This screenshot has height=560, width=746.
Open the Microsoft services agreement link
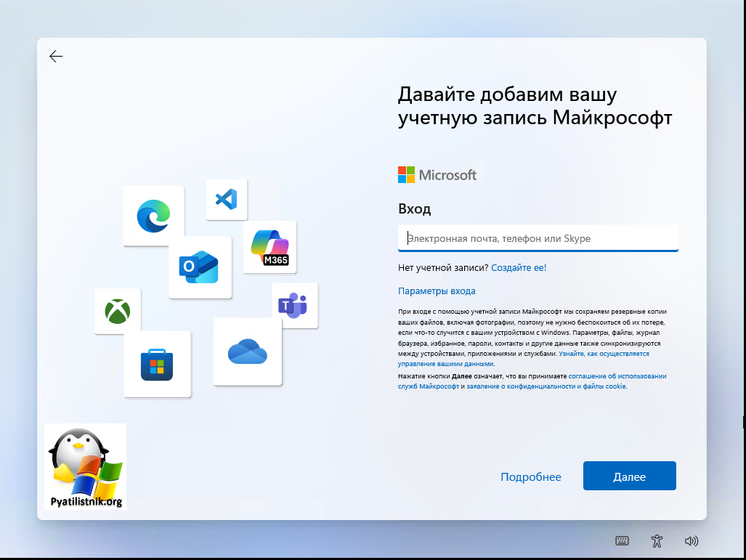(617, 376)
